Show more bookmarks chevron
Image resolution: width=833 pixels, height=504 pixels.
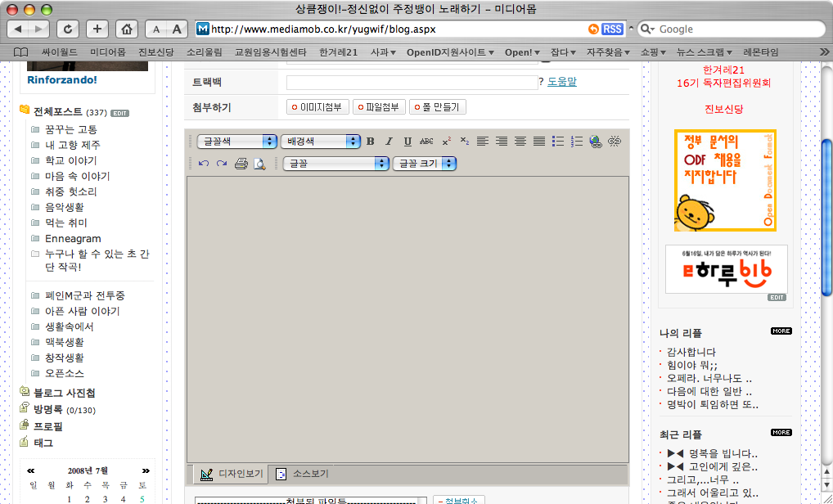tap(824, 52)
